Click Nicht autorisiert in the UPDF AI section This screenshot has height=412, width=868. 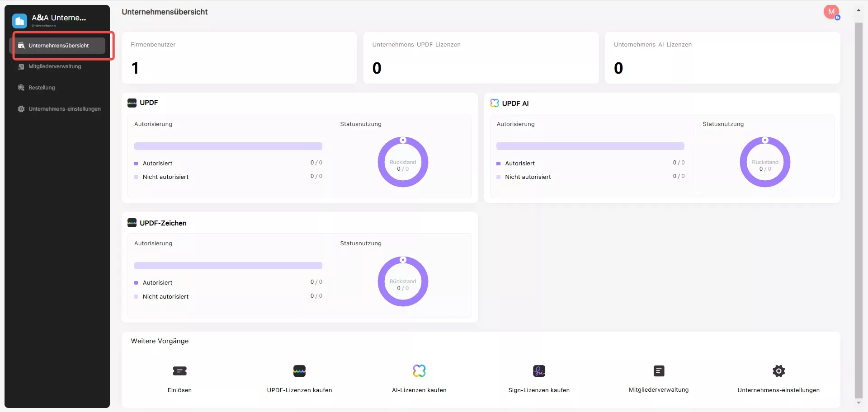[528, 177]
